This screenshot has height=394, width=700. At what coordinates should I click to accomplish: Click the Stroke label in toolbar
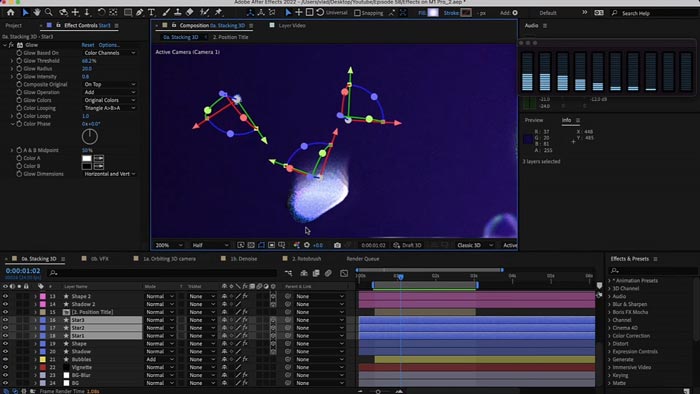pos(451,13)
